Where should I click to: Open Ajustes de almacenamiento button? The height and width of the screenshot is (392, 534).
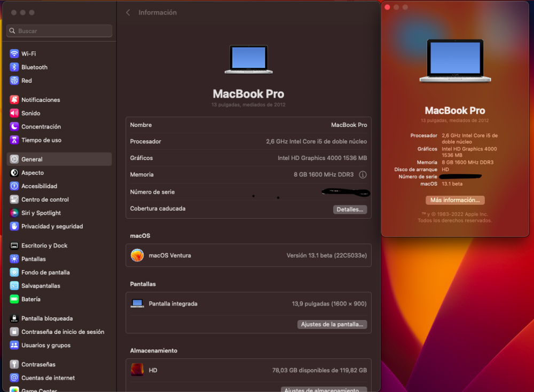(x=324, y=389)
